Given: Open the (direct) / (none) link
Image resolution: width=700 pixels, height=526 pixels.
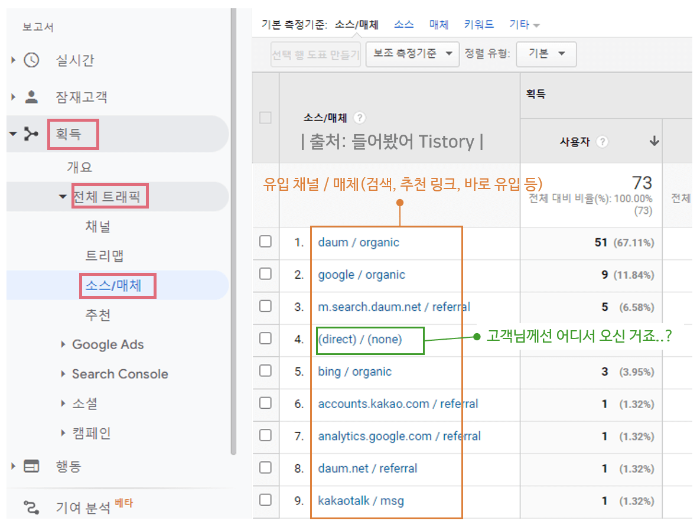Looking at the screenshot, I should click(x=360, y=339).
